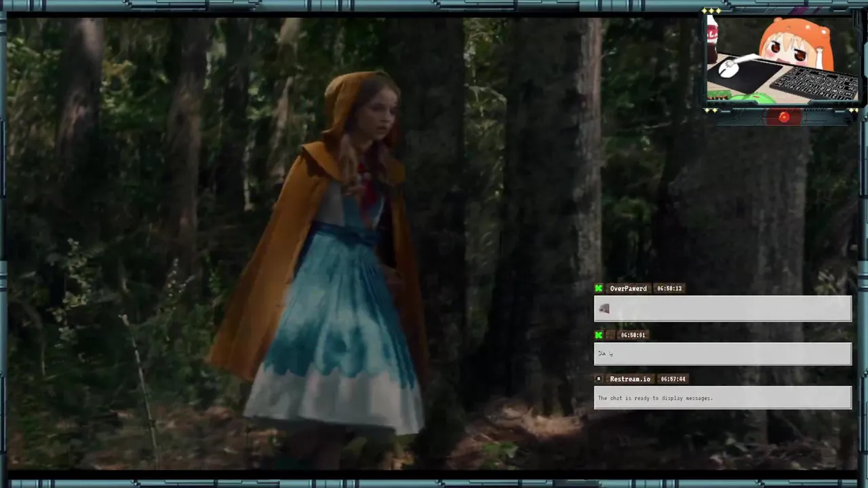
Task: Click the 06:58:01 timestamp
Action: tap(633, 335)
